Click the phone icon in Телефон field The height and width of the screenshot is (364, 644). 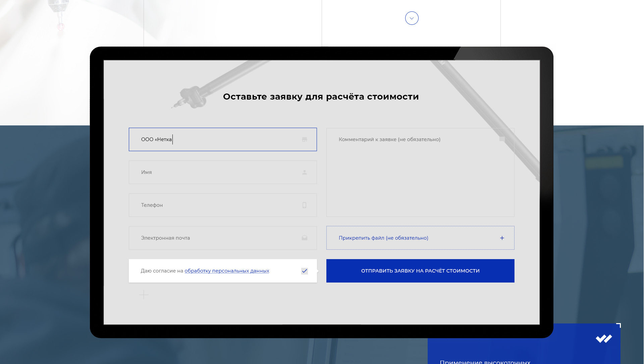click(304, 205)
